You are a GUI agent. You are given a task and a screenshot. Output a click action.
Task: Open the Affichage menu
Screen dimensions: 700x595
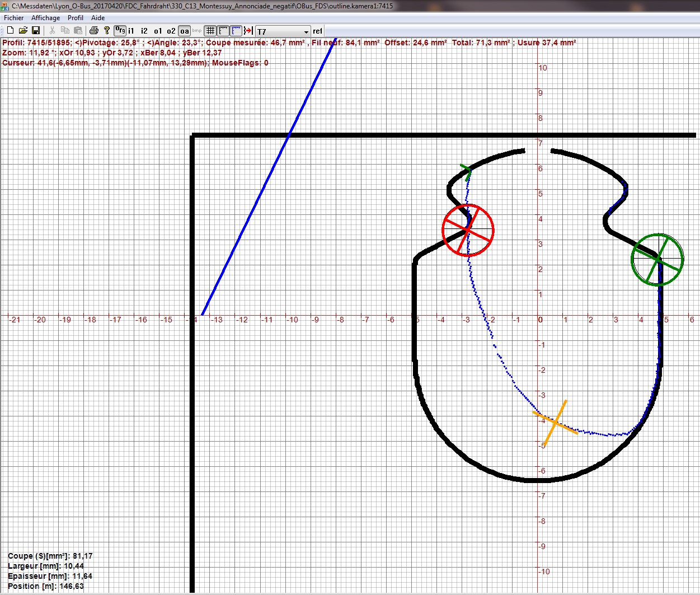[45, 18]
